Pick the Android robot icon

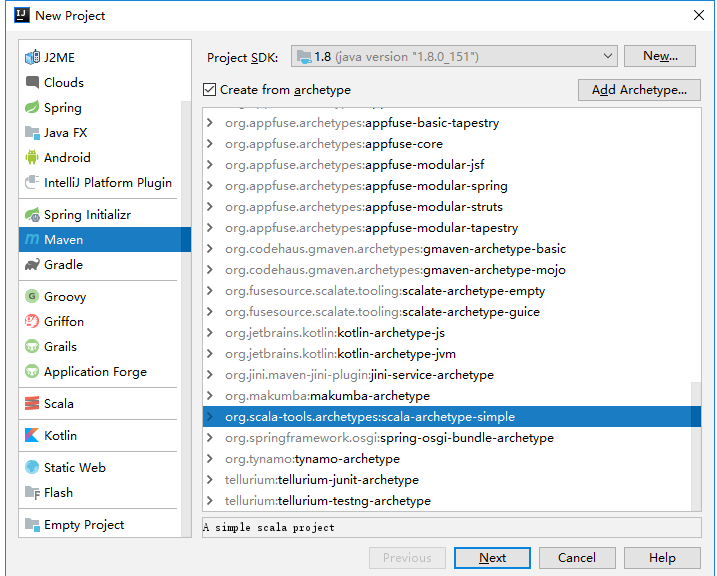point(32,157)
